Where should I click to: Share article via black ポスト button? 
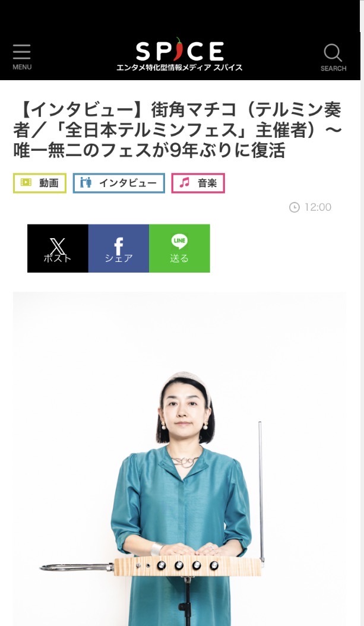[58, 248]
